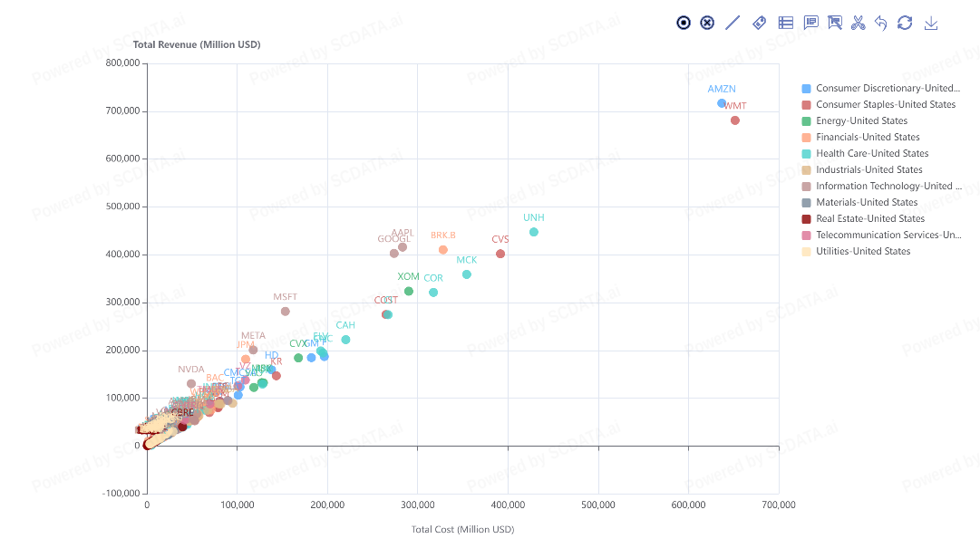The width and height of the screenshot is (980, 548).
Task: Toggle data labels with the tag icon
Action: (x=760, y=23)
